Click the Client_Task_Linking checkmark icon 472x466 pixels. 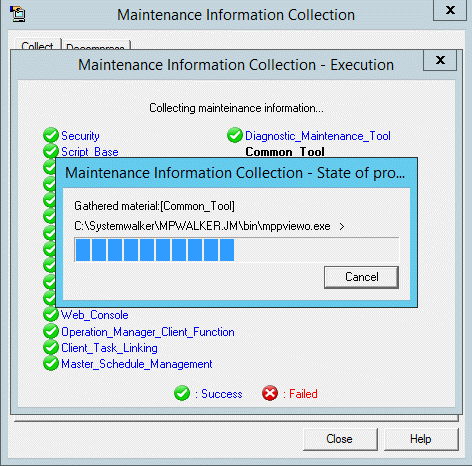point(51,347)
